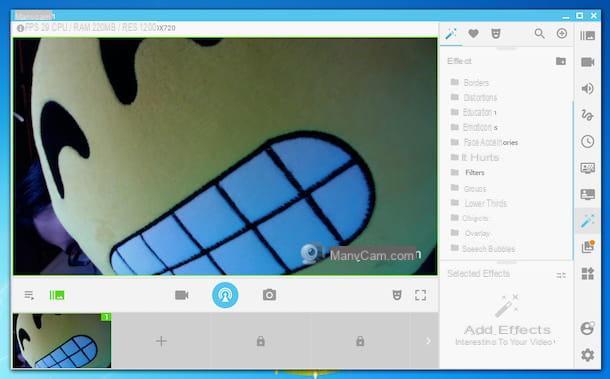Screen dimensions: 610x379
Task: Click the locked preset beside the plus slot
Action: tap(260, 341)
